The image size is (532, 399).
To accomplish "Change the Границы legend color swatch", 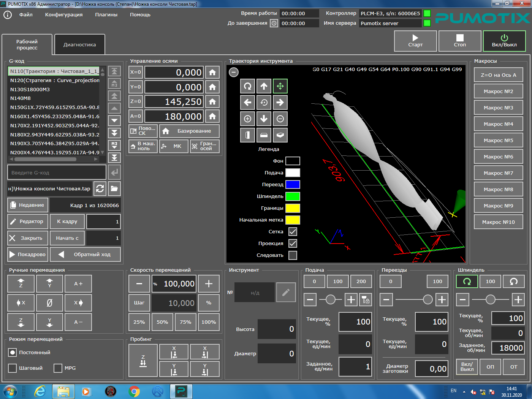I will [293, 208].
